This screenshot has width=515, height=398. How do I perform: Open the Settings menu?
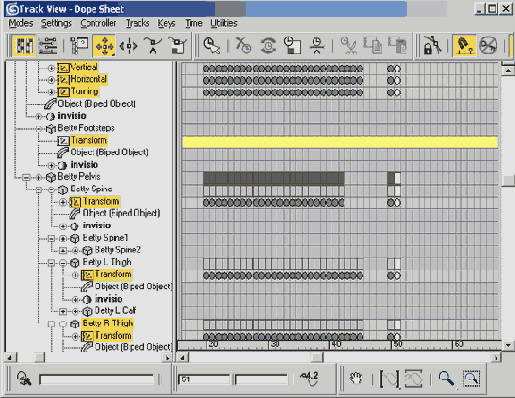point(56,23)
